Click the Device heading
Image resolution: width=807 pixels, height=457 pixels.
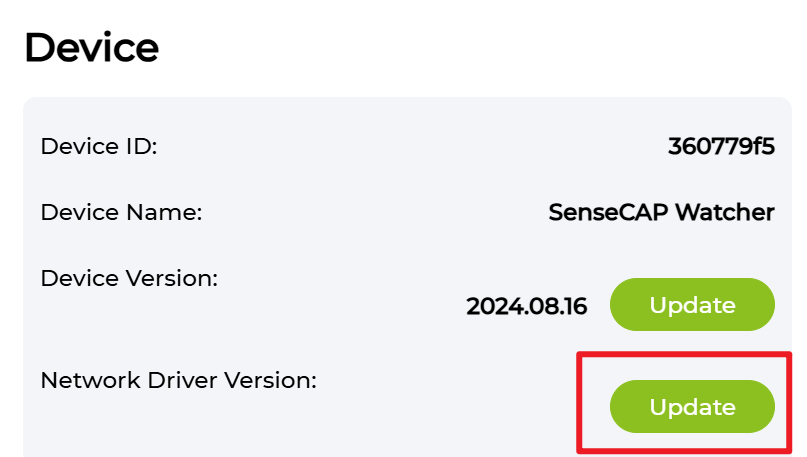(x=91, y=47)
